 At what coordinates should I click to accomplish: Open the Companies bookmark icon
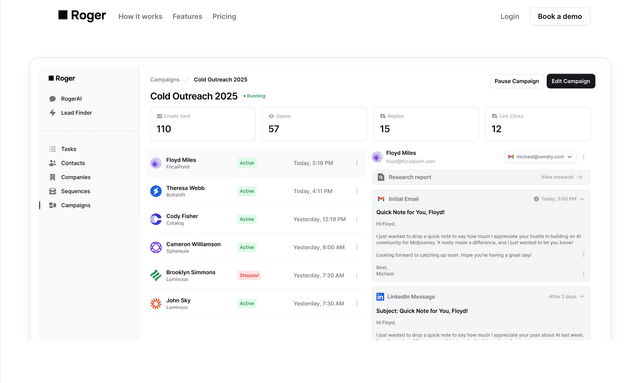pos(52,177)
